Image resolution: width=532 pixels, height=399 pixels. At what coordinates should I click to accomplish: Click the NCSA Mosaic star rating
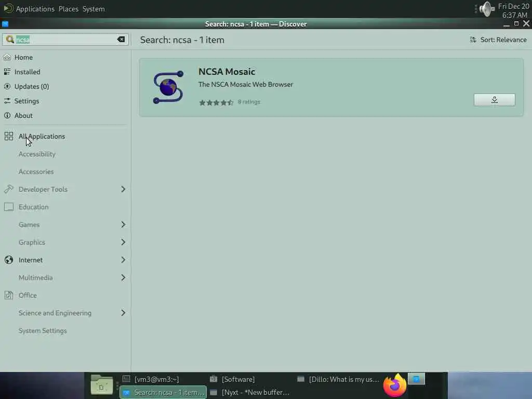[x=216, y=102]
